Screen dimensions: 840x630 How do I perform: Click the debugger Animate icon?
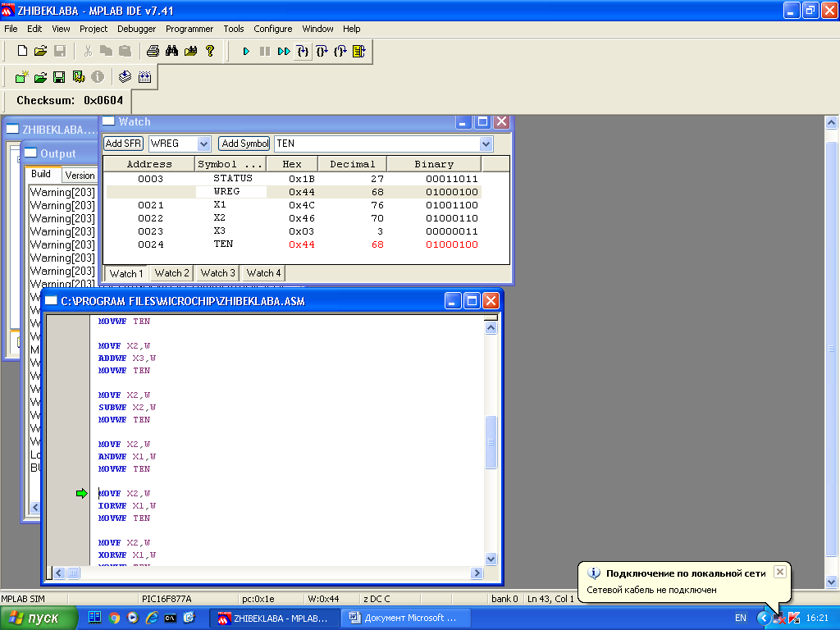tap(284, 52)
